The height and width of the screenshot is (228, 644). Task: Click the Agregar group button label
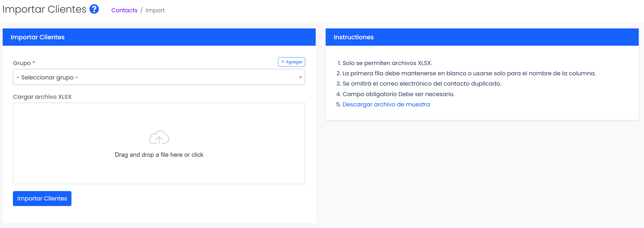[x=294, y=62]
